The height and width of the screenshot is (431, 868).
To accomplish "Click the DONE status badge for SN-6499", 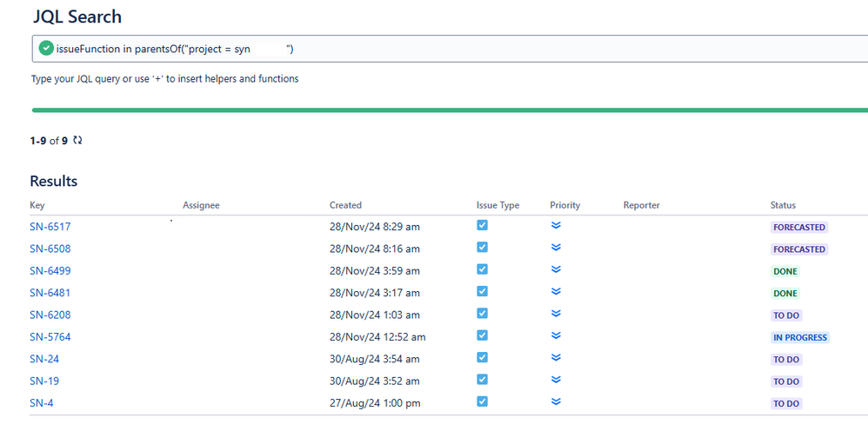I will pos(785,272).
